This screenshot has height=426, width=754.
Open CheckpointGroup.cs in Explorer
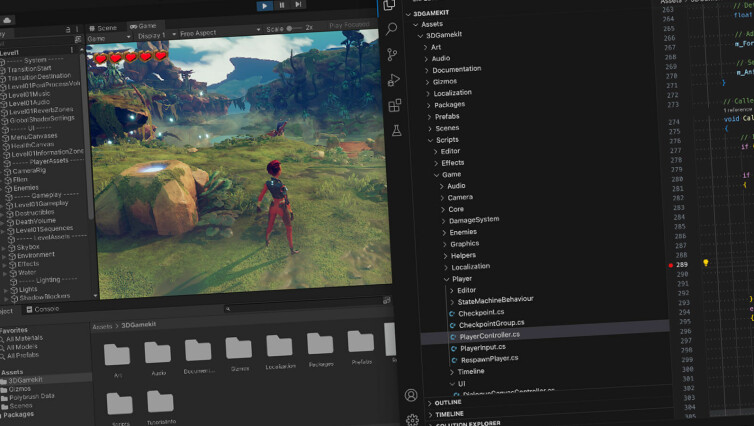[491, 324]
